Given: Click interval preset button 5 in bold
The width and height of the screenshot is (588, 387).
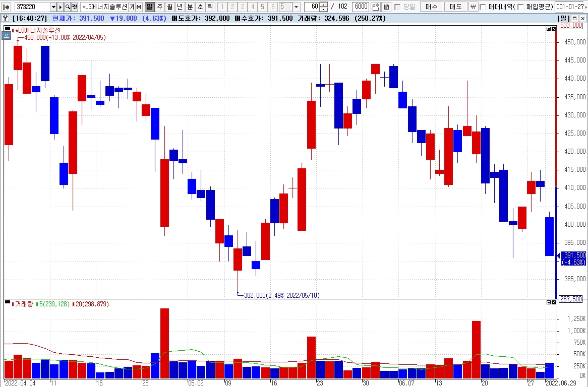Looking at the screenshot, I should (263, 7).
